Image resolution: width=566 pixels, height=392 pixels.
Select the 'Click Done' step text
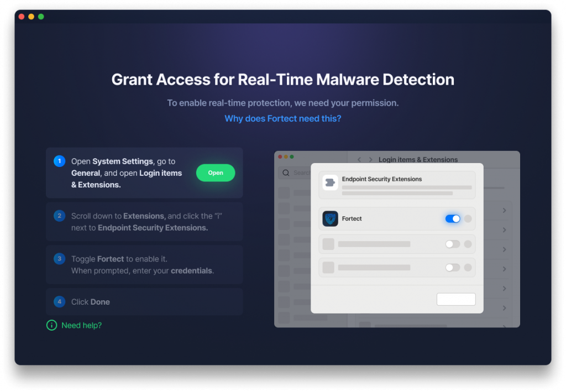tap(90, 302)
